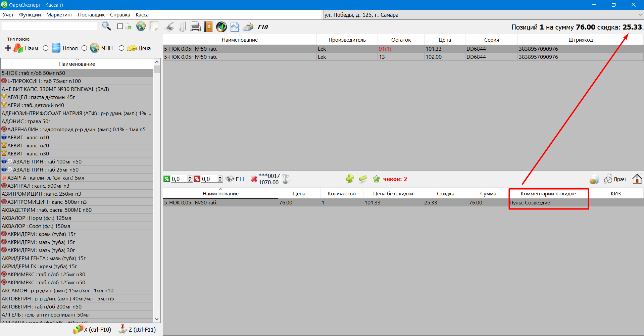Increase the green percent discount stepper
Viewport: 644px width, 336px height.
[190, 177]
